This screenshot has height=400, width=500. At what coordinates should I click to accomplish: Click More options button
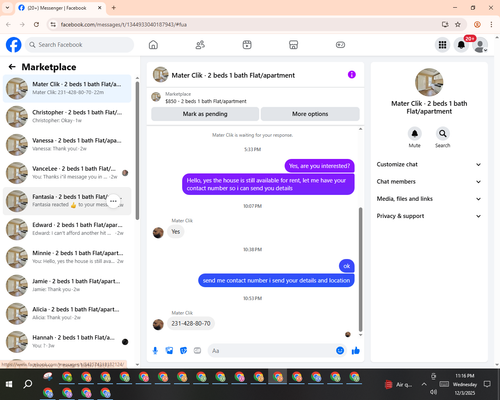click(x=310, y=114)
